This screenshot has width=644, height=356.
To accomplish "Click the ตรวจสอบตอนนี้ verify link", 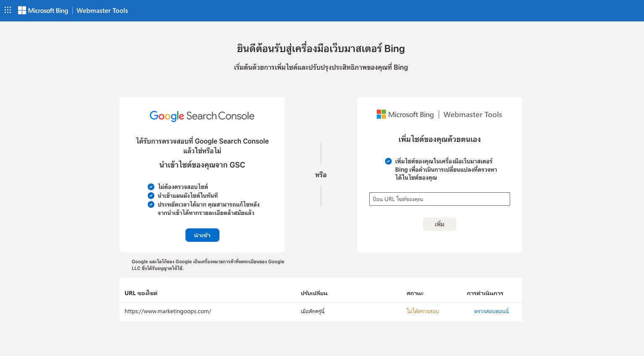I will [491, 311].
